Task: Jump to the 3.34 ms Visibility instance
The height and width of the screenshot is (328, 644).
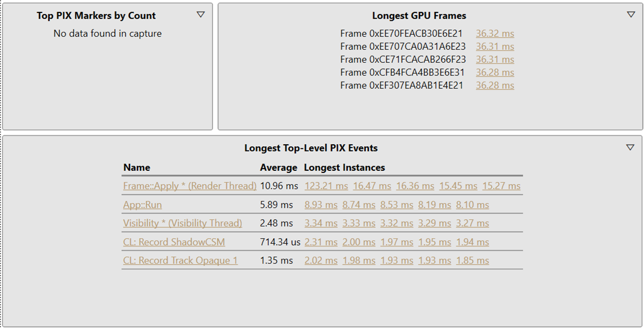Action: point(321,223)
